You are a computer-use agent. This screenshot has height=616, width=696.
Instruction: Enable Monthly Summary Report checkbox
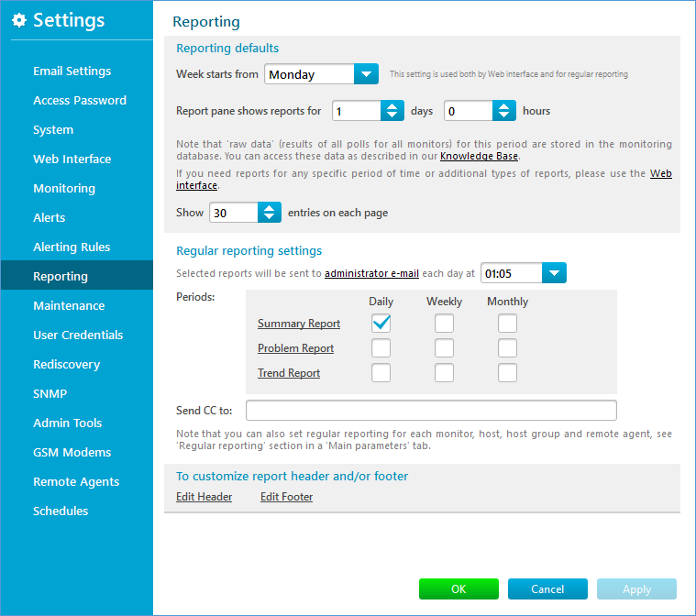click(x=507, y=323)
